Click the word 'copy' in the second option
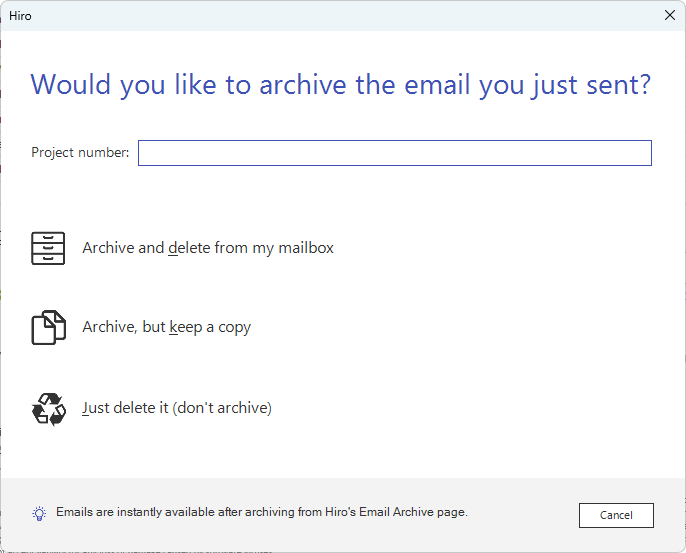686x553 pixels. coord(234,327)
